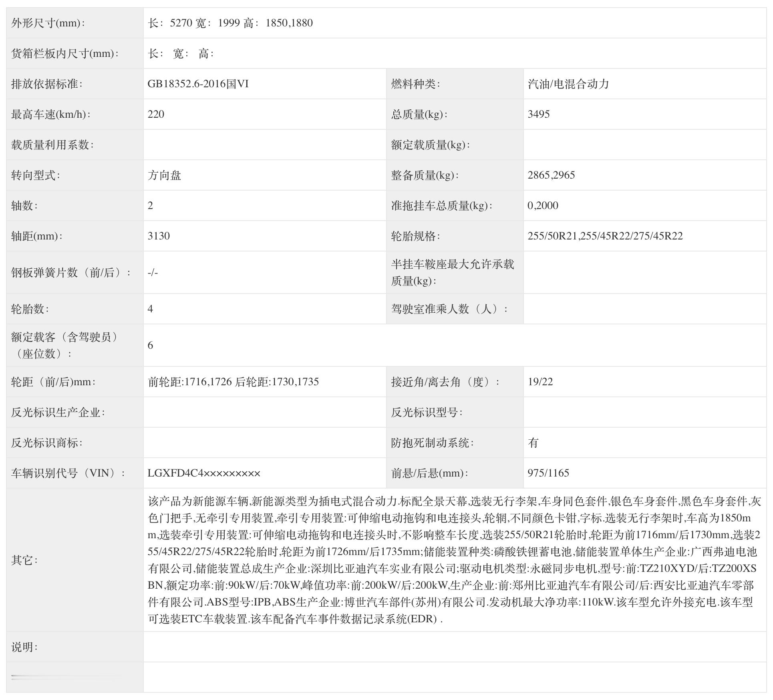Click the 货箱栏板内尺寸(mm) label

click(65, 53)
